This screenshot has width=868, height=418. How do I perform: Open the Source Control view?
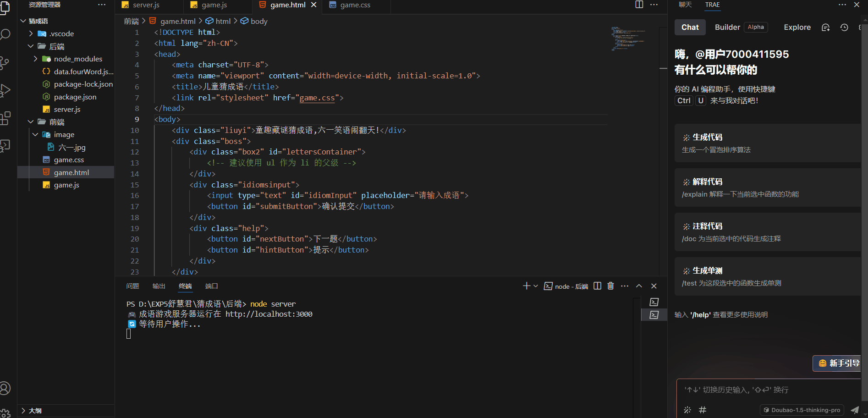pyautogui.click(x=4, y=62)
